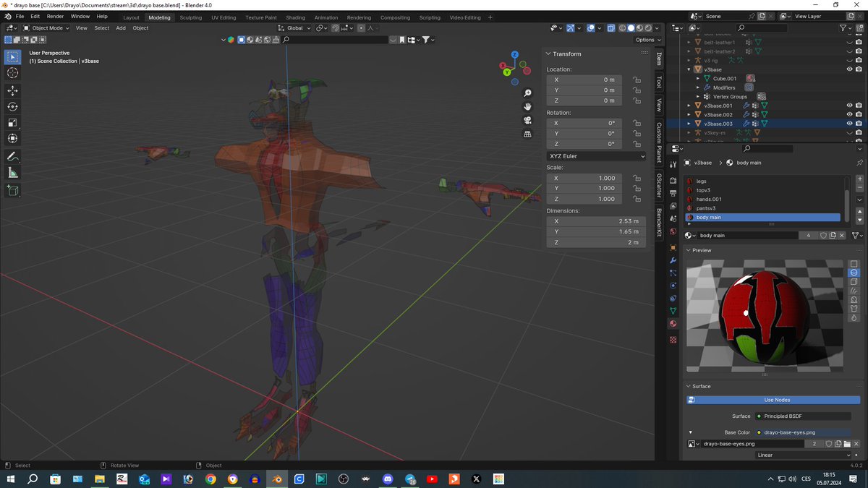
Task: Toggle X-ray transparency viewport button
Action: 611,28
